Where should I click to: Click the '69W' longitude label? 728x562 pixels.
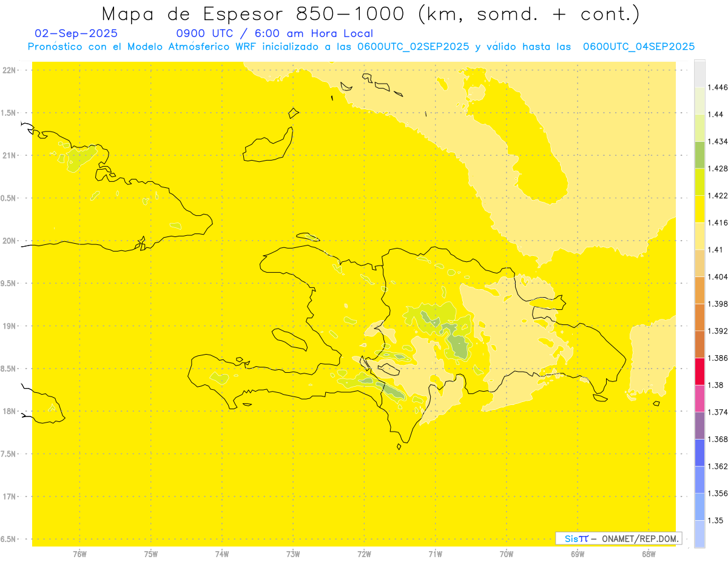coord(578,554)
